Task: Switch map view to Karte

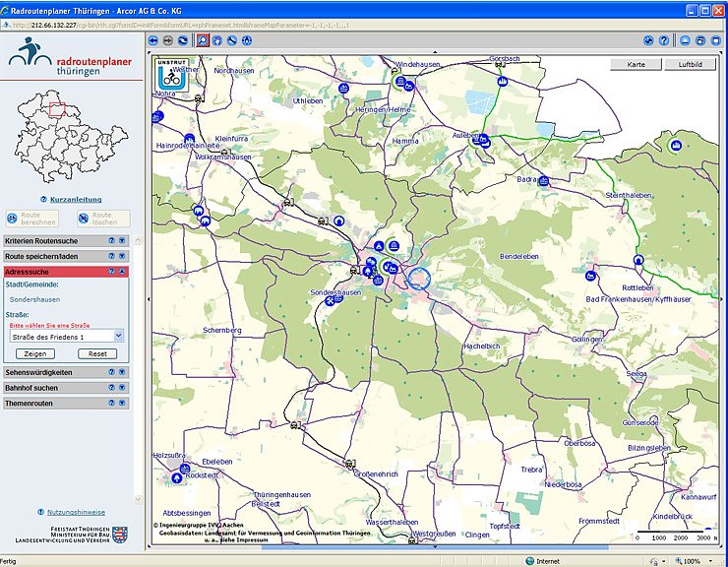Action: 636,64
